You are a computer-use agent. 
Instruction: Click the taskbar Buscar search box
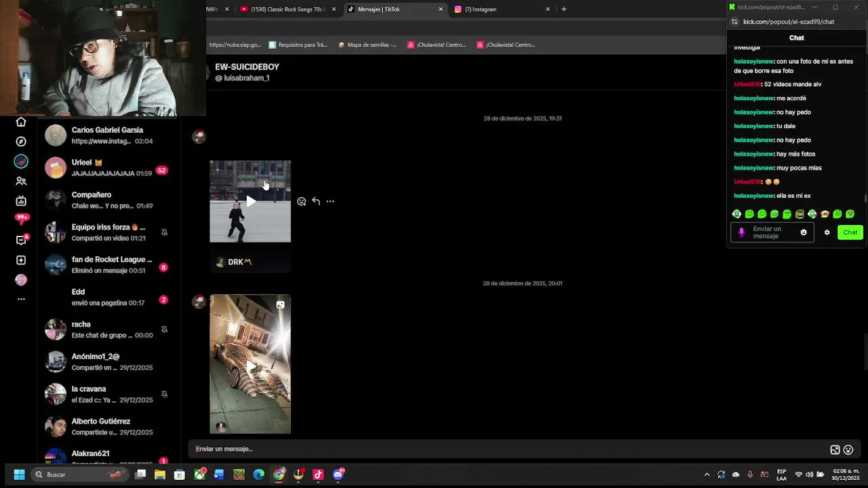[x=81, y=474]
